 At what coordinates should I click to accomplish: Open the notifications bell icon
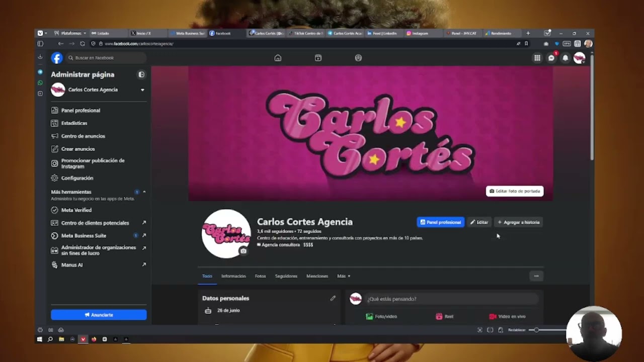[x=566, y=58]
